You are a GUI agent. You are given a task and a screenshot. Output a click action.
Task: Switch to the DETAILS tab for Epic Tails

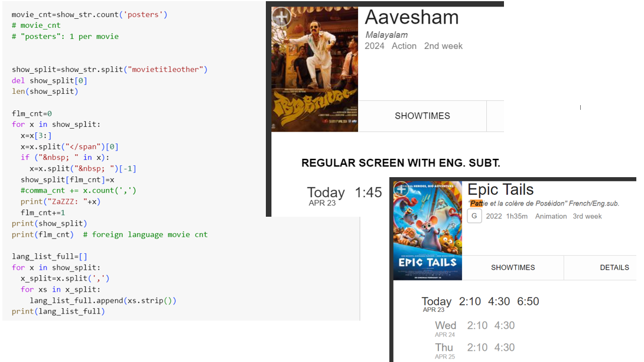614,268
